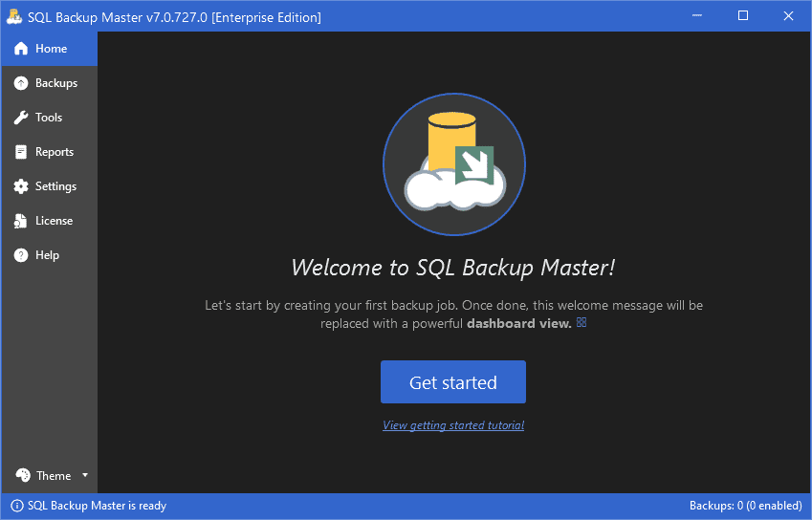Maximize the SQL Backup Master window
This screenshot has width=812, height=520.
(742, 15)
